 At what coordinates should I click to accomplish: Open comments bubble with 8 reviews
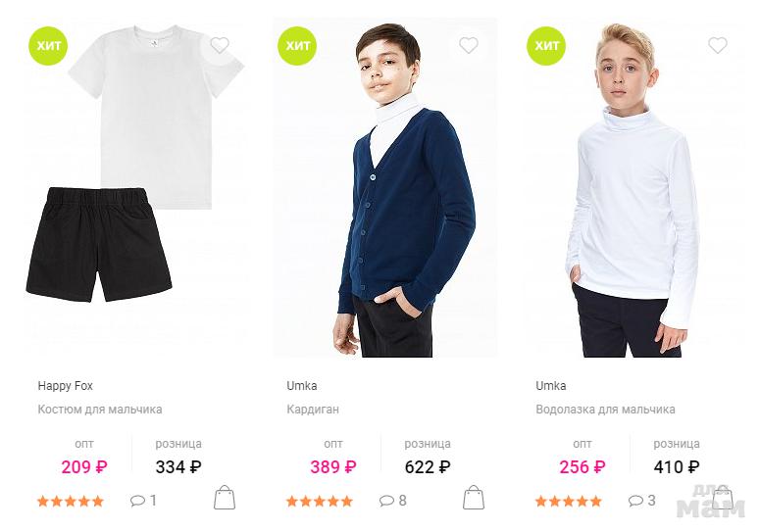coord(393,501)
